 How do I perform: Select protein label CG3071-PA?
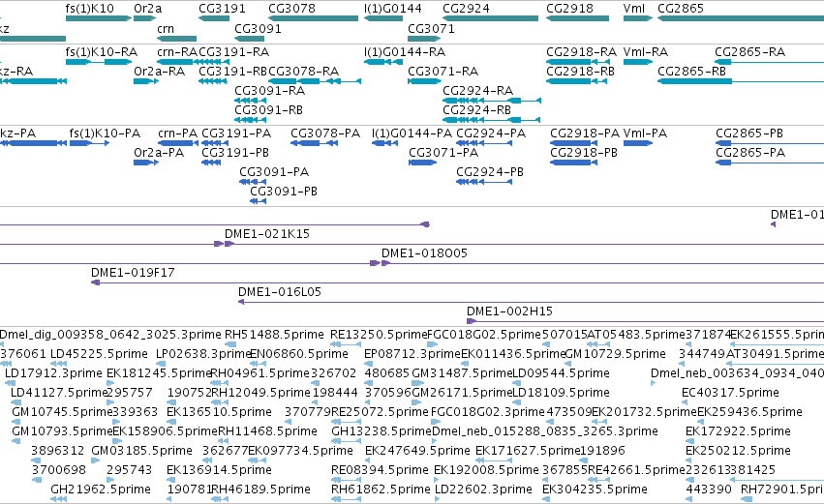(x=443, y=153)
